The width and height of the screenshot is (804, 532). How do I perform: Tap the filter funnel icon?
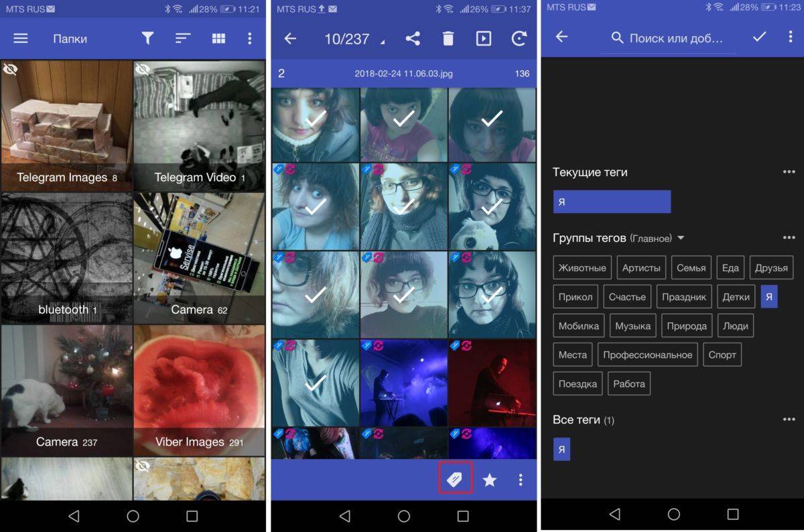[147, 39]
